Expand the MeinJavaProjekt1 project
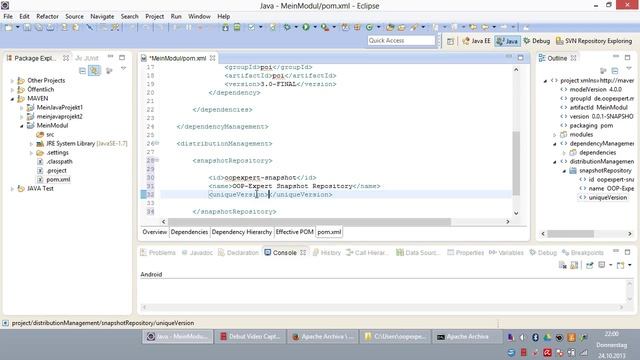640x360 pixels. (x=22, y=108)
